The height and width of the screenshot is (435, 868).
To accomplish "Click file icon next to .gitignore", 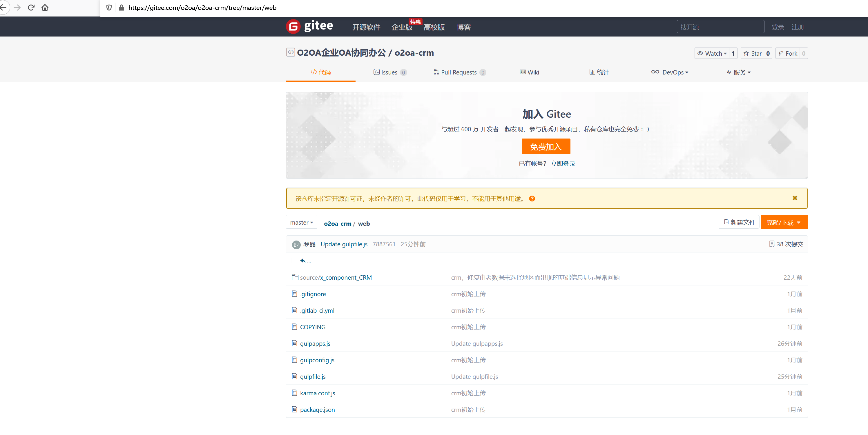I will click(294, 294).
